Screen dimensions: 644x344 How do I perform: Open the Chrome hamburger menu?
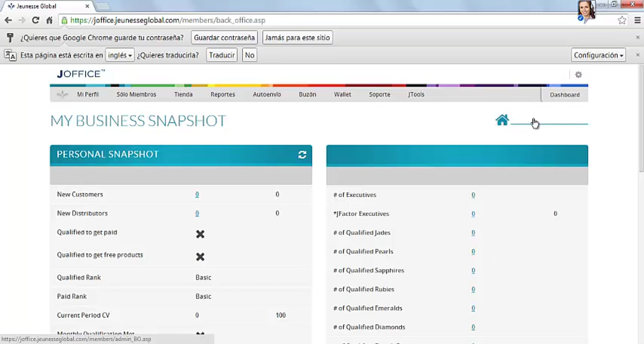pos(638,20)
